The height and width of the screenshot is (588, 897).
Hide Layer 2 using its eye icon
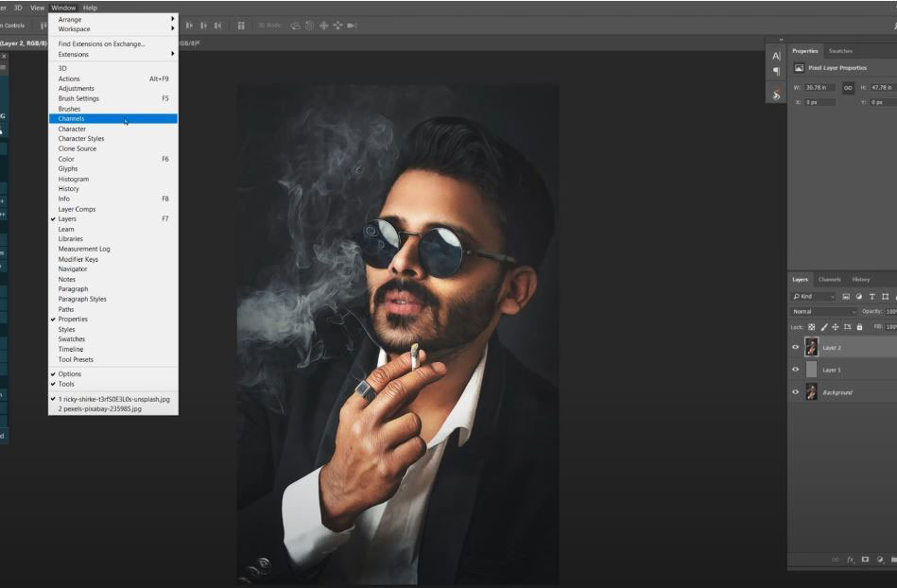click(795, 347)
